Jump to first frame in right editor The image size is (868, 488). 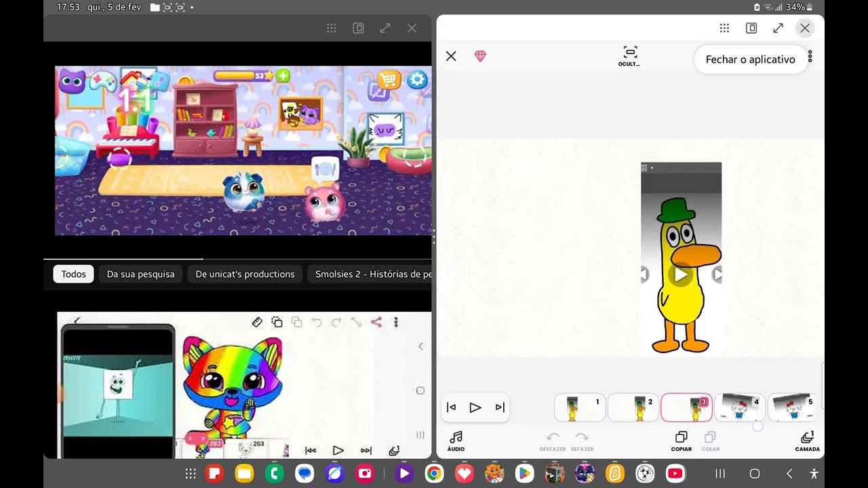[451, 407]
